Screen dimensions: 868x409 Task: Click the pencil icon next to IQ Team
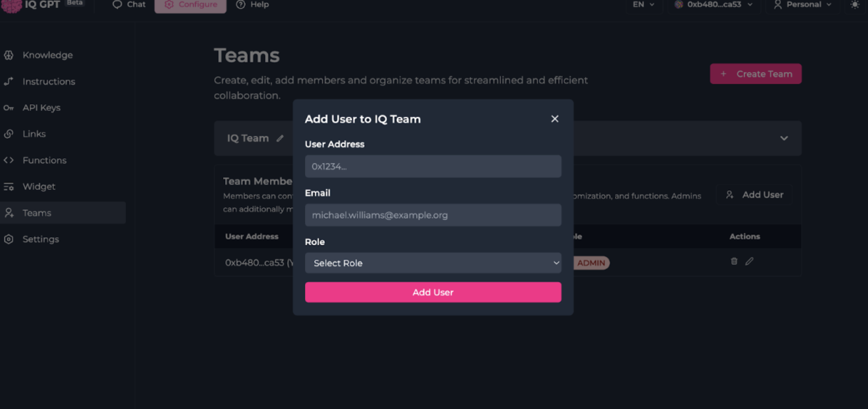coord(280,138)
